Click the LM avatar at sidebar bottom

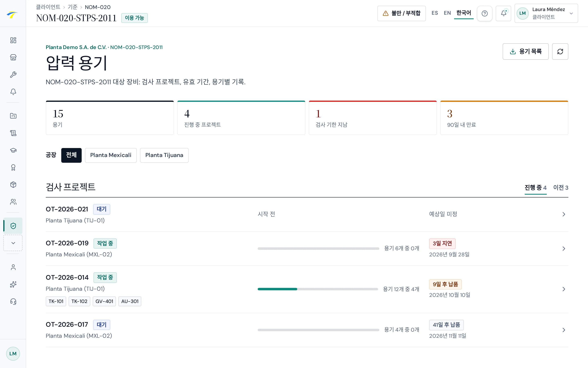[13, 354]
